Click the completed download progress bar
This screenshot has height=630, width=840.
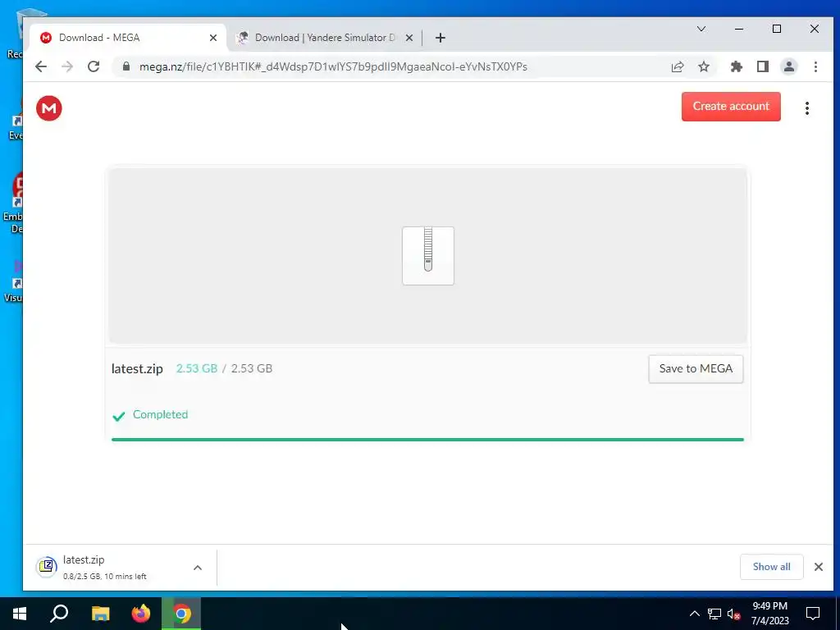[427, 440]
